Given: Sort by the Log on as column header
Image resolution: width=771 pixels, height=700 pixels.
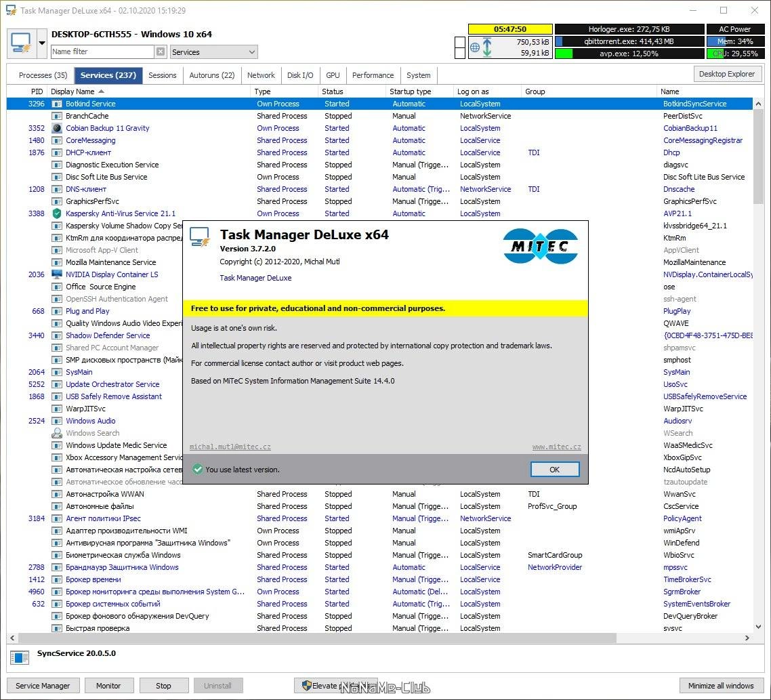Looking at the screenshot, I should [x=487, y=91].
